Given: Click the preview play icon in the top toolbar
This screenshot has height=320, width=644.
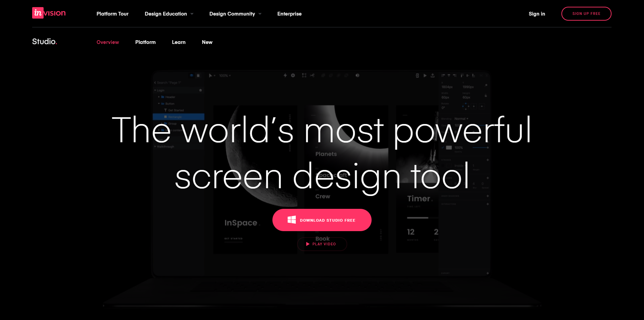Looking at the screenshot, I should (x=425, y=75).
